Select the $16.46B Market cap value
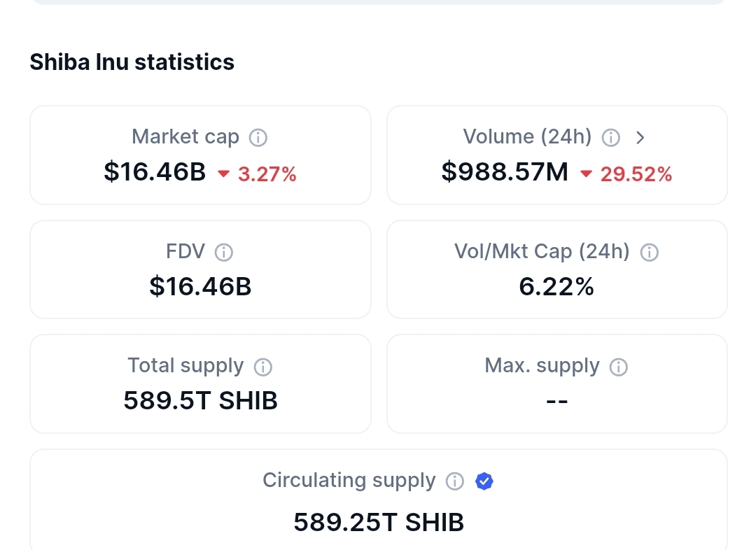This screenshot has width=756, height=550. (155, 171)
